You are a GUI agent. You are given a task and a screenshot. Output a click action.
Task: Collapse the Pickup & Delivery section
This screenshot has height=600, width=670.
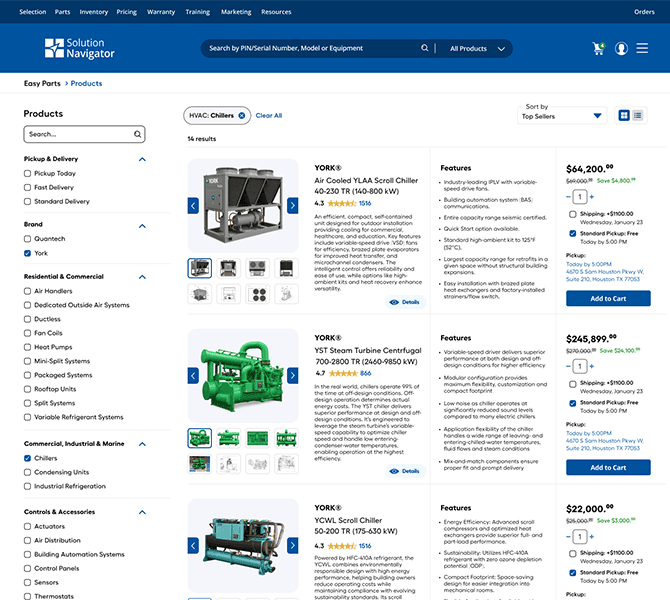click(142, 159)
